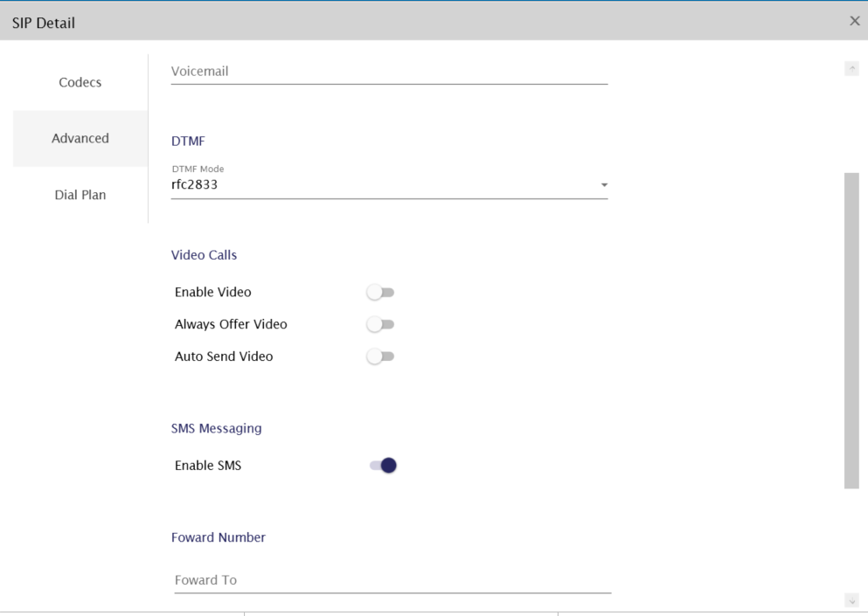Click the Voicemail input field
The image size is (868, 616).
coord(389,72)
